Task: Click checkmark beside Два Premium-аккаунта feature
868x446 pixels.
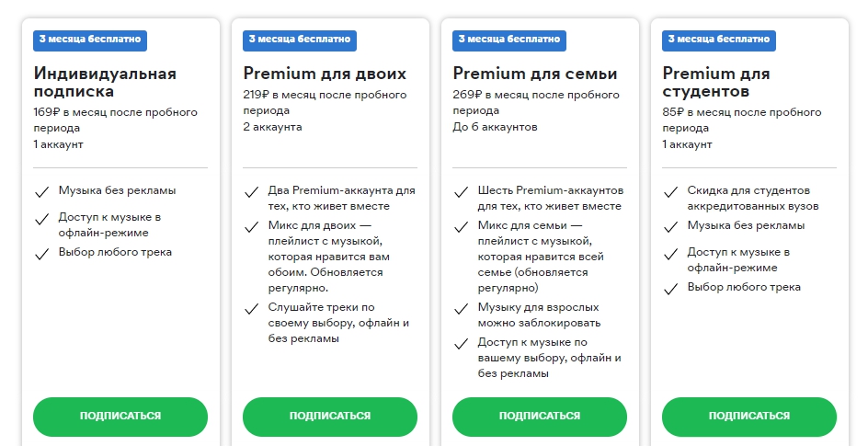Action: coord(251,192)
